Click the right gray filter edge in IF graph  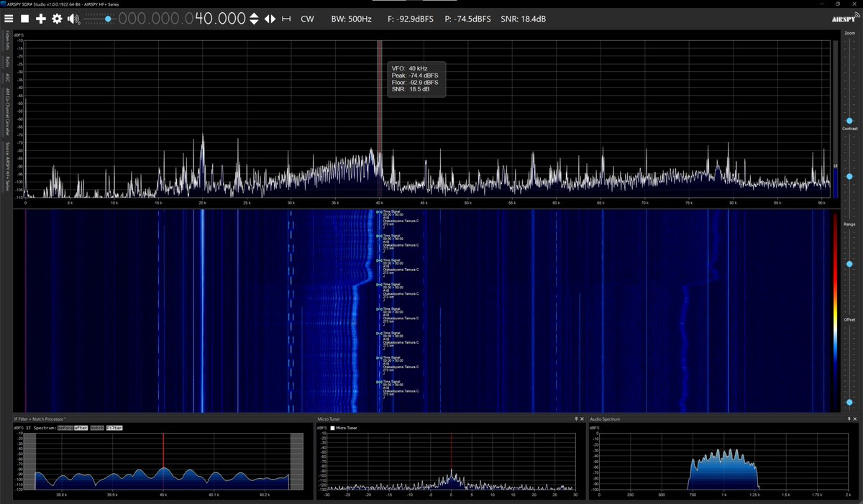(x=296, y=460)
